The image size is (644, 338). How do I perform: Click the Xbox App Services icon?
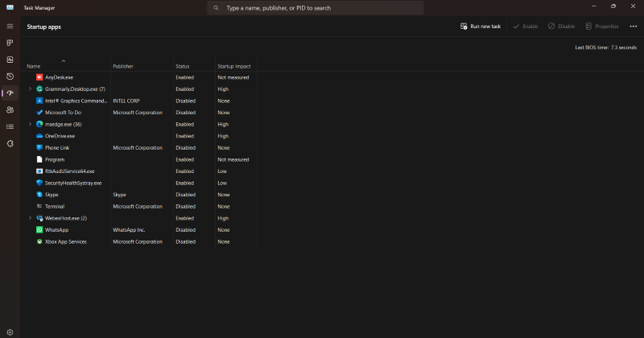pos(39,241)
